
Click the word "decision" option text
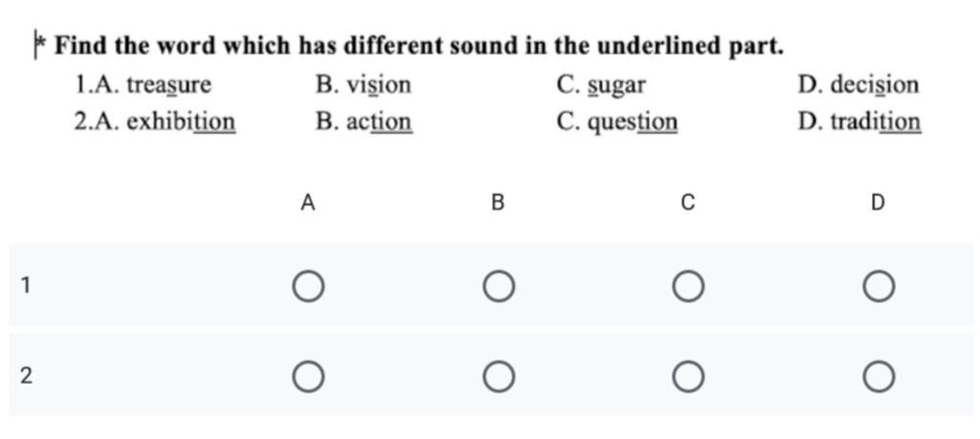874,85
